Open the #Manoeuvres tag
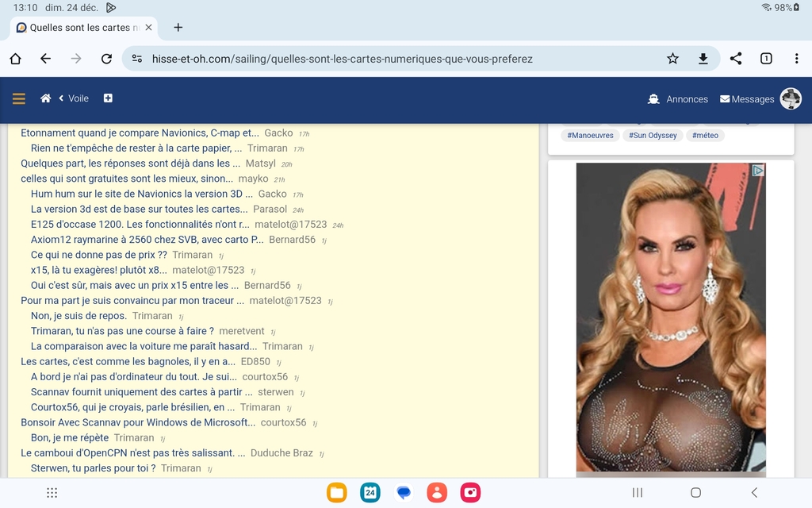This screenshot has height=508, width=812. coord(590,135)
